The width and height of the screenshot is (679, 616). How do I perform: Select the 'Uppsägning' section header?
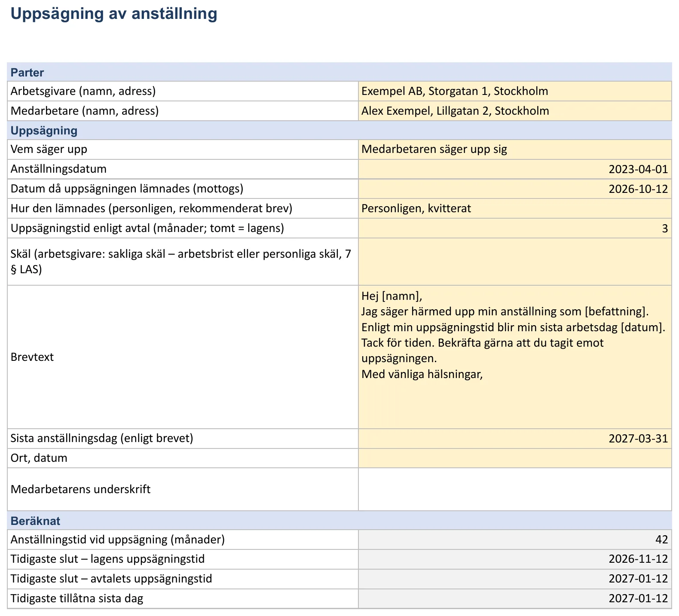tap(339, 130)
